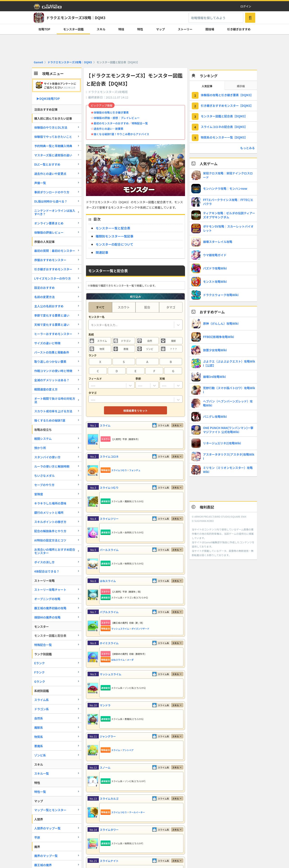This screenshot has height=868, width=289.
Task: Open the 攻略メニュー hamburger icon
Action: click(x=36, y=73)
